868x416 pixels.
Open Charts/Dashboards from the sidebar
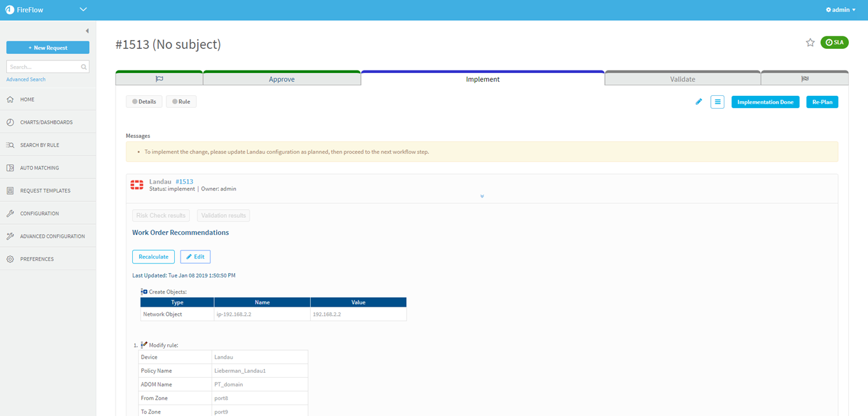point(46,123)
